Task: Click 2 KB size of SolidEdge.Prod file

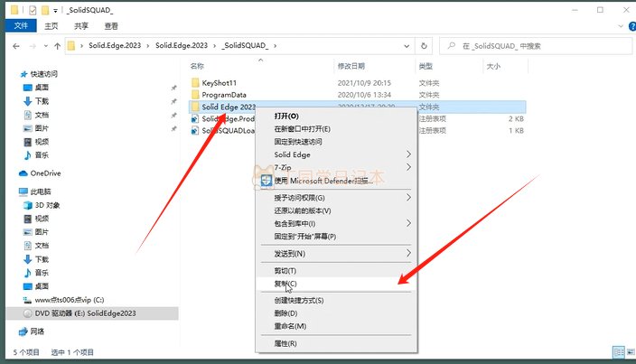Action: click(x=516, y=118)
